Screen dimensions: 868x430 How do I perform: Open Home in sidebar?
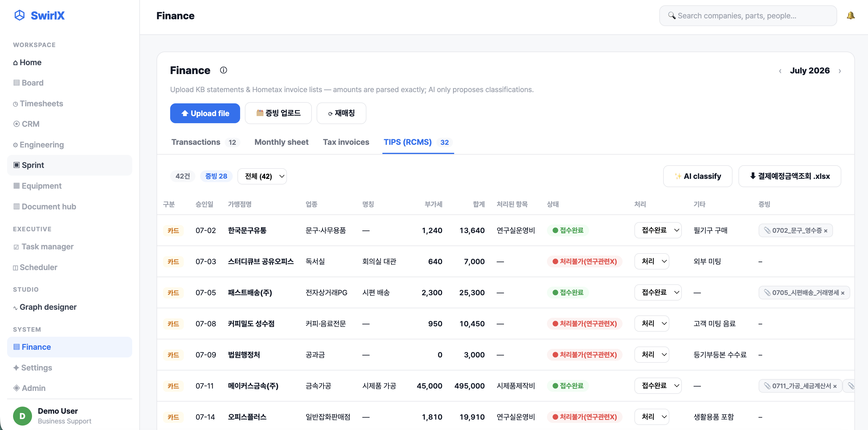pos(69,62)
